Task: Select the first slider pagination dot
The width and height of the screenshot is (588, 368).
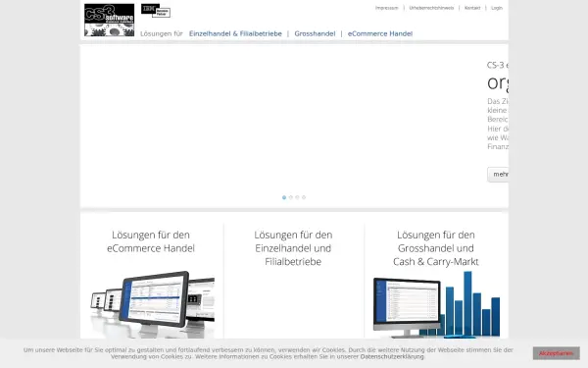Action: [x=284, y=197]
